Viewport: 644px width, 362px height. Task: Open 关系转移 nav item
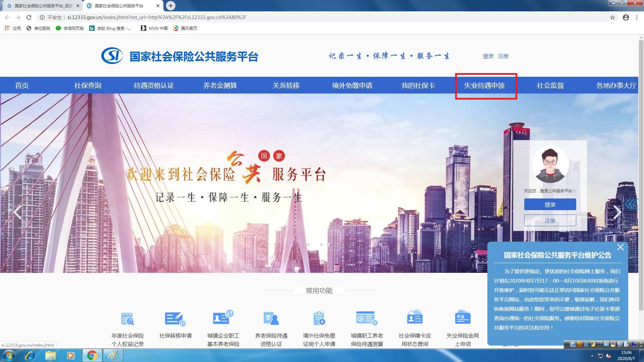(286, 85)
